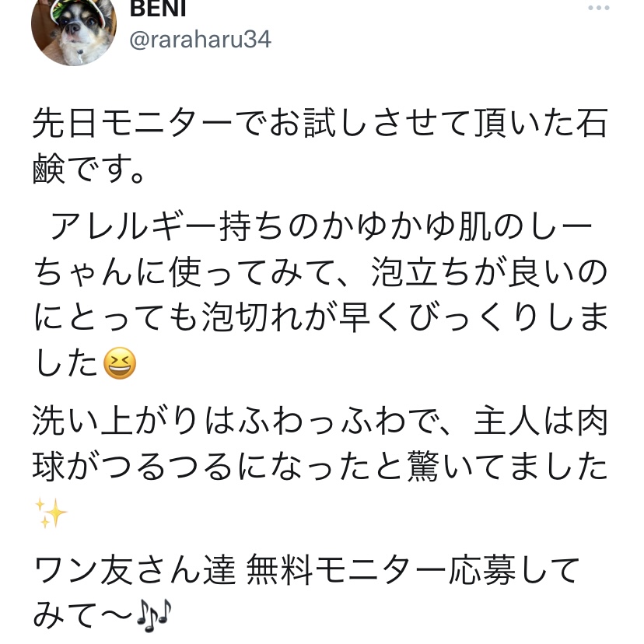Viewport: 644px width, 644px height.
Task: Click the line starting with 洗い上がりは
Action: pos(320,421)
